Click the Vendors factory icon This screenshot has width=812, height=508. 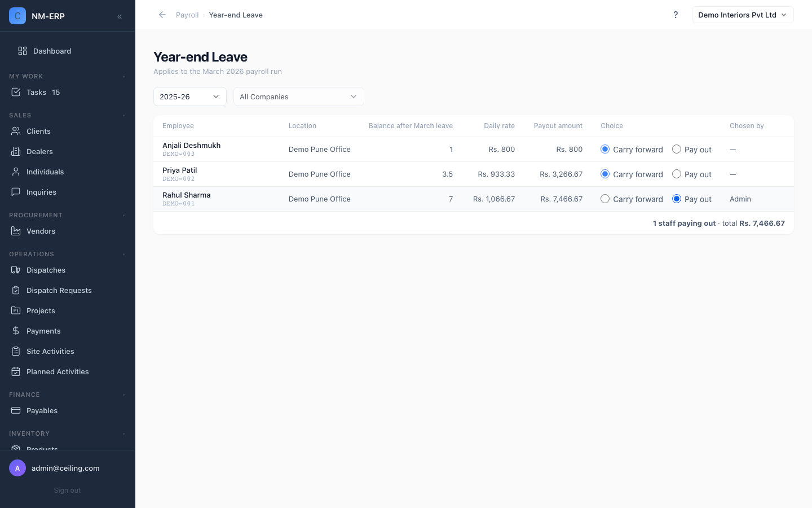[x=16, y=231]
